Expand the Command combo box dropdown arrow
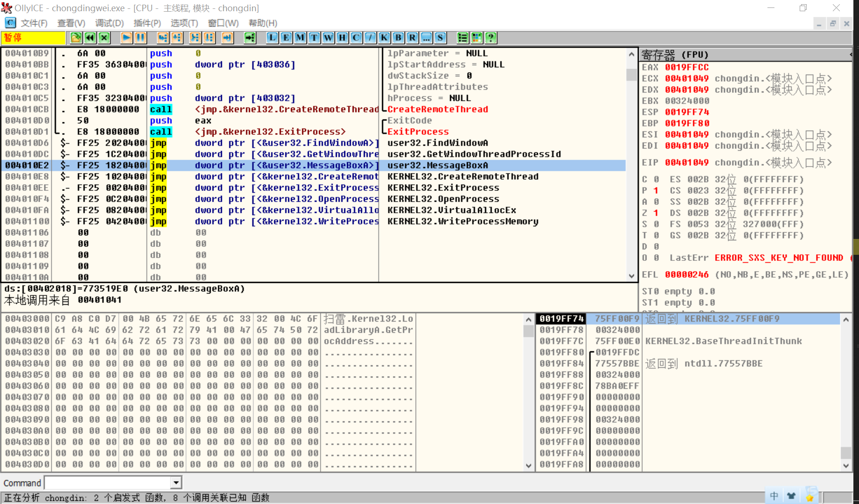 [x=176, y=483]
